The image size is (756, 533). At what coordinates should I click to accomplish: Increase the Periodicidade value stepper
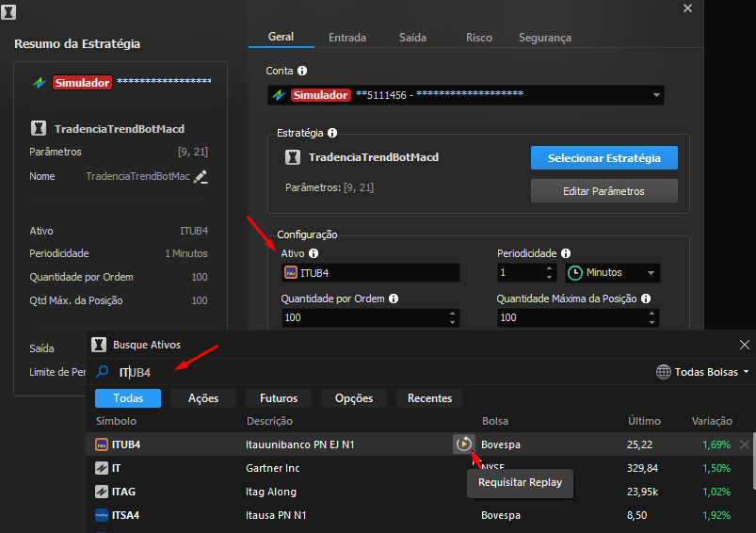pos(549,268)
